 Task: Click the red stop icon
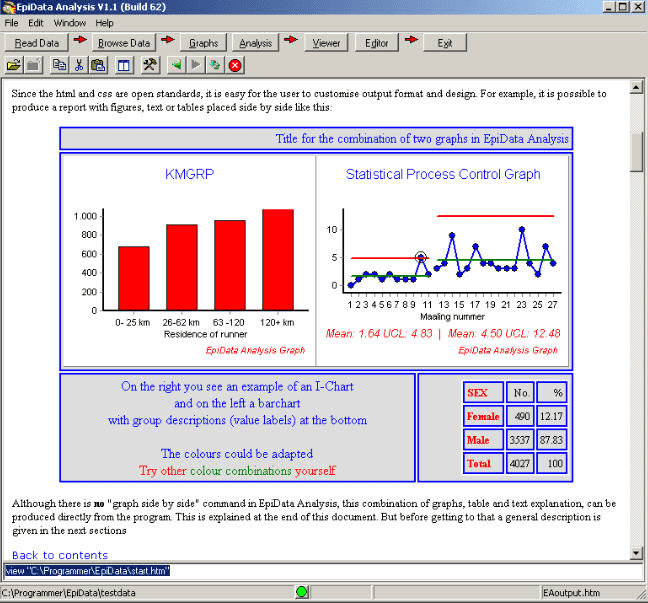click(x=235, y=65)
